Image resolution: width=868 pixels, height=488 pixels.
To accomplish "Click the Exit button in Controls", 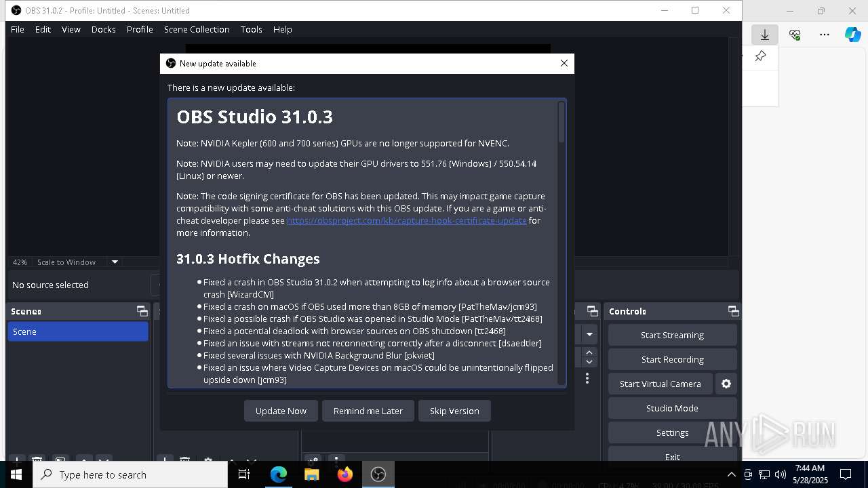I will pos(672,457).
